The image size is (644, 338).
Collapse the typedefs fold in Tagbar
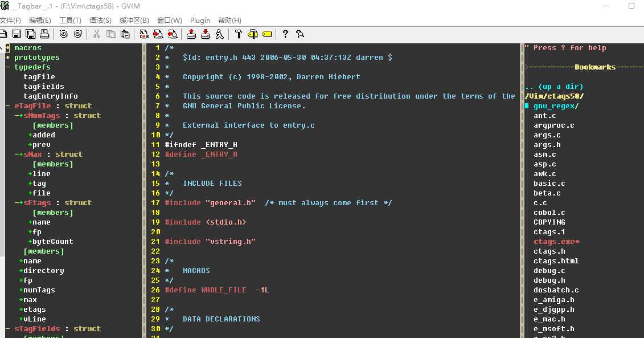(8, 67)
